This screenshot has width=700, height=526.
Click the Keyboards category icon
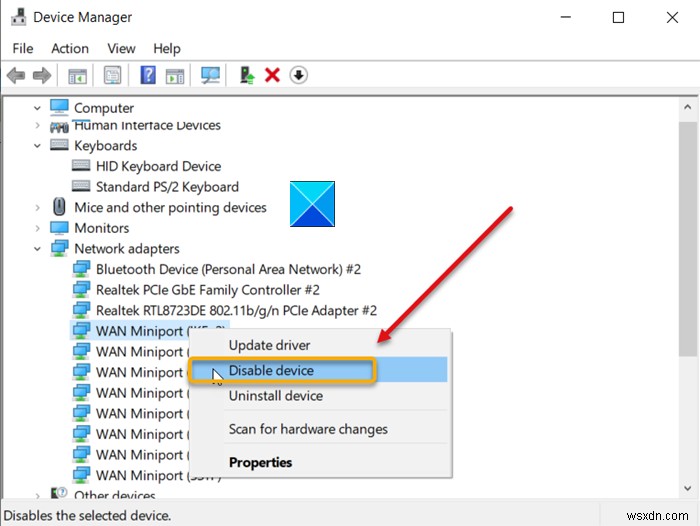coord(59,145)
